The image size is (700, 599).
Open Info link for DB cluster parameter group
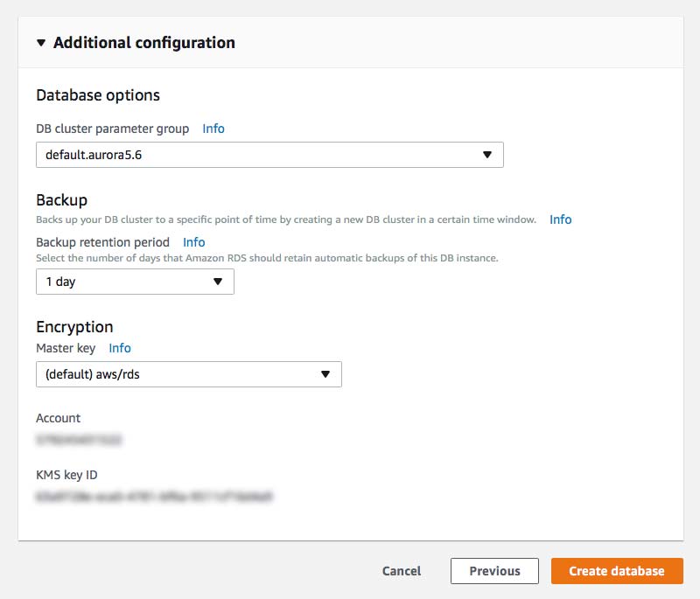[213, 129]
